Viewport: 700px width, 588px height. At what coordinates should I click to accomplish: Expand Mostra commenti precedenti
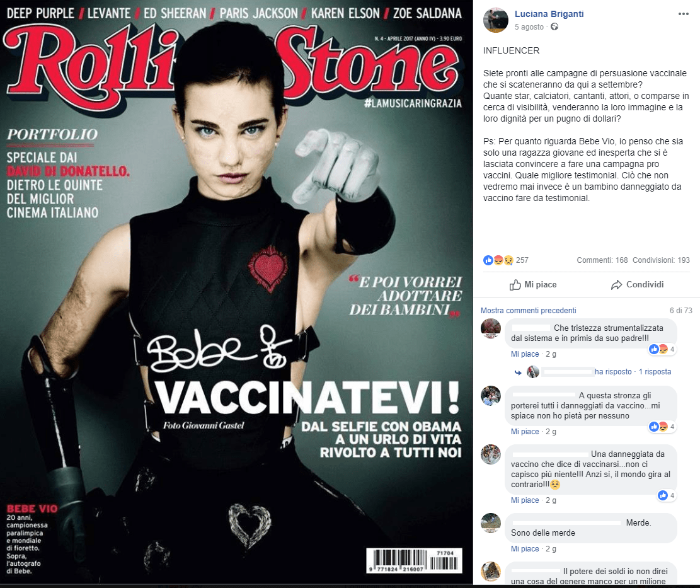point(528,310)
